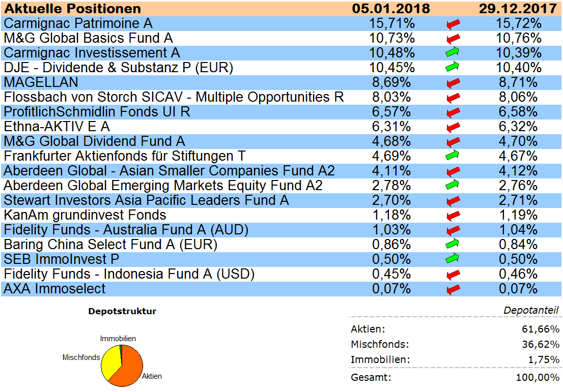Select the 05.01.2018 column header

tap(391, 9)
